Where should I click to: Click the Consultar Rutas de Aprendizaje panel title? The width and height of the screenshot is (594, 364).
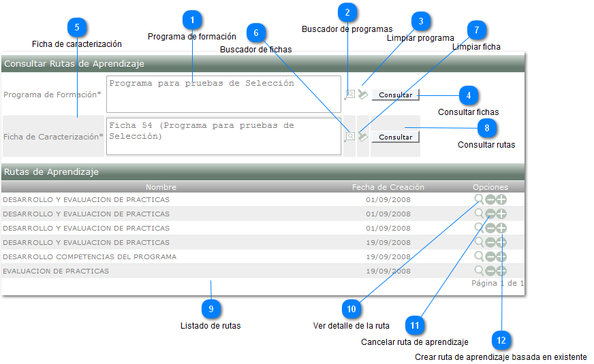74,63
